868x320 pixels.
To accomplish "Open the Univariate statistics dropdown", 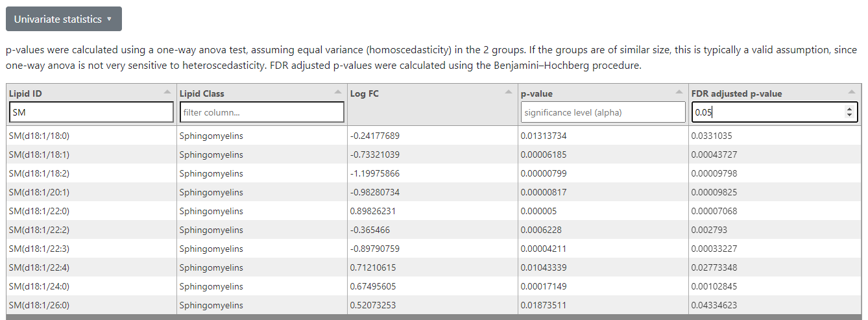I will tap(64, 19).
